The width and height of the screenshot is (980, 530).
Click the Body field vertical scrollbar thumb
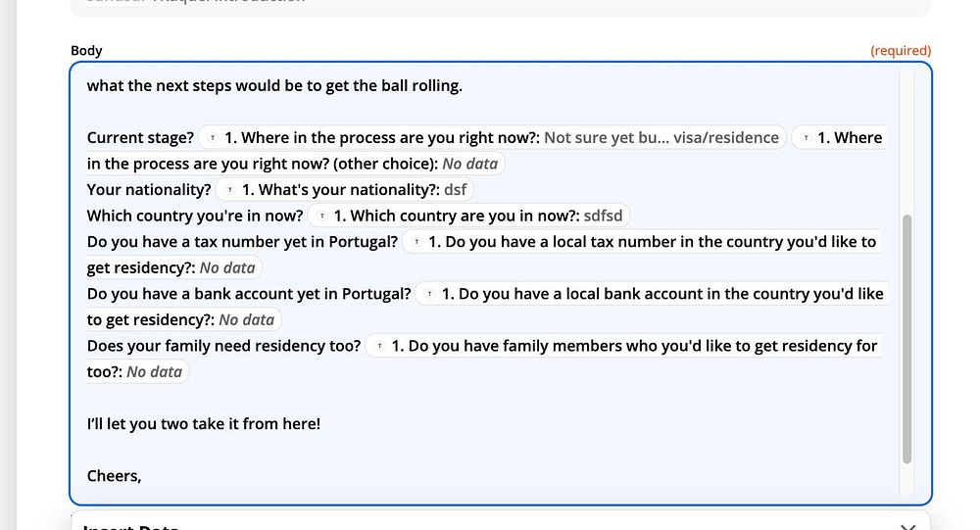click(x=906, y=338)
